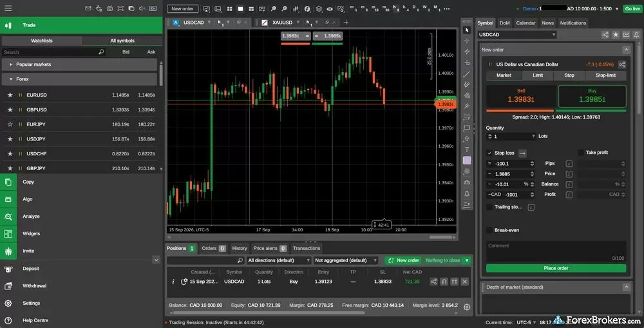Close the USDCAD position with X
This screenshot has height=328, width=644.
(x=464, y=282)
